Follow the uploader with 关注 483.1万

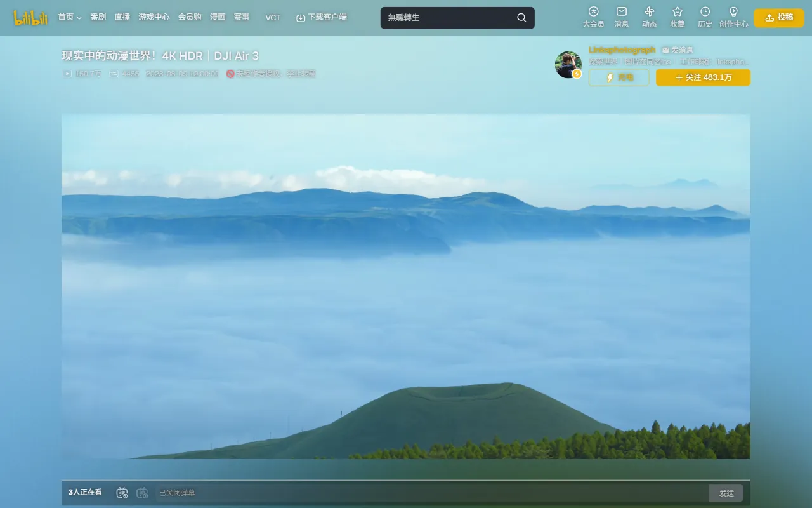(704, 77)
